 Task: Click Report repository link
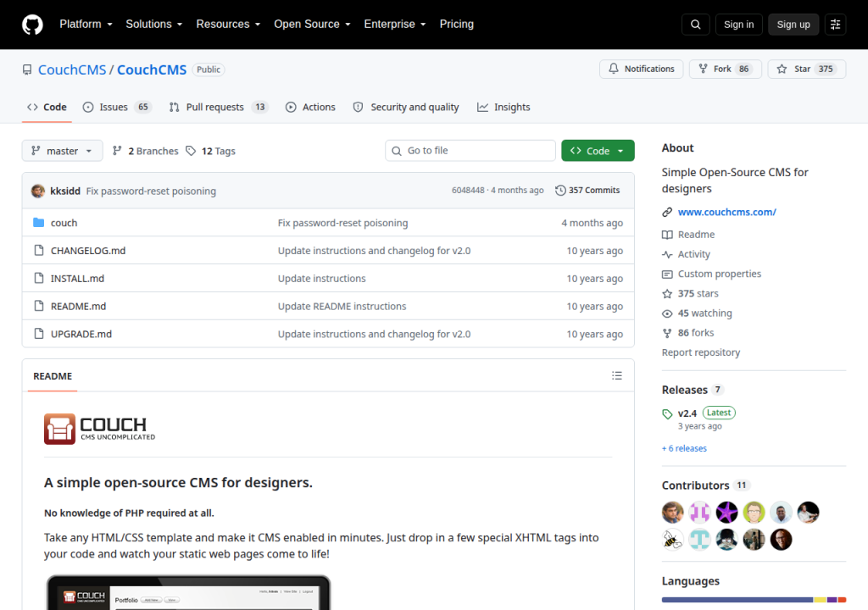click(x=701, y=352)
